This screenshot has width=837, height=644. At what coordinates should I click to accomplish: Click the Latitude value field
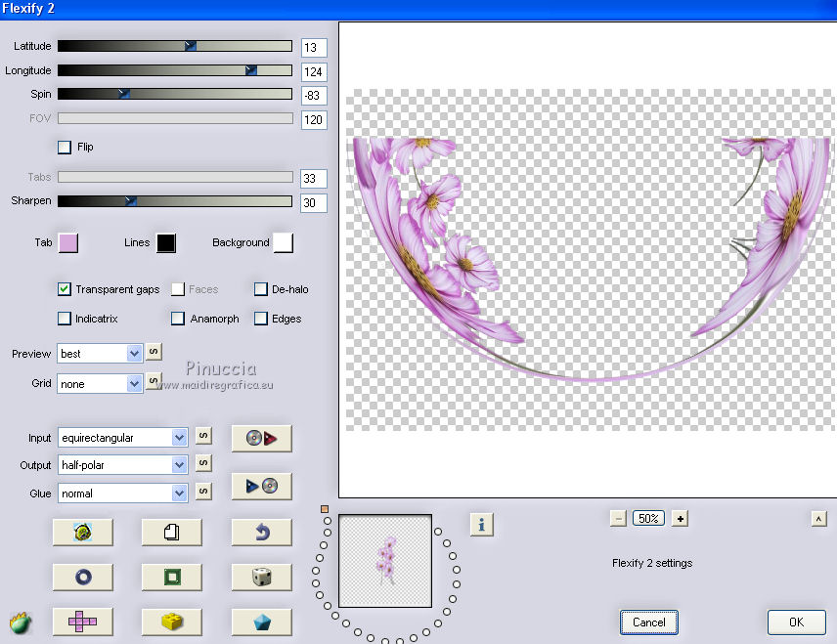[314, 48]
